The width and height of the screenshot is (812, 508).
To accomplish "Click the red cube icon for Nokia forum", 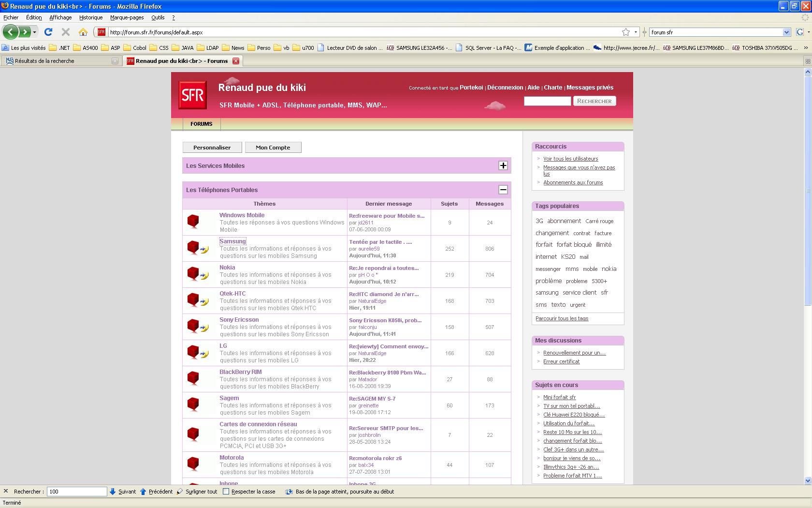I will 193,273.
